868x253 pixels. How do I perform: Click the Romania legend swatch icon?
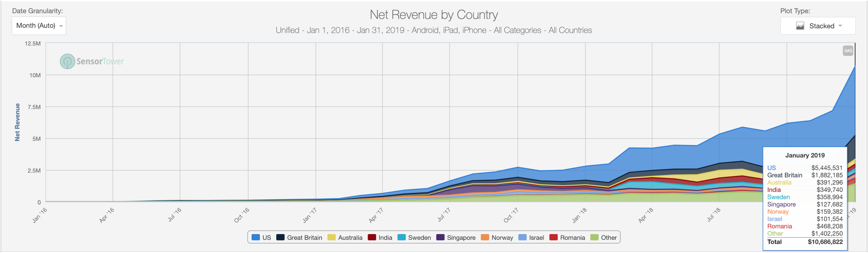point(554,237)
